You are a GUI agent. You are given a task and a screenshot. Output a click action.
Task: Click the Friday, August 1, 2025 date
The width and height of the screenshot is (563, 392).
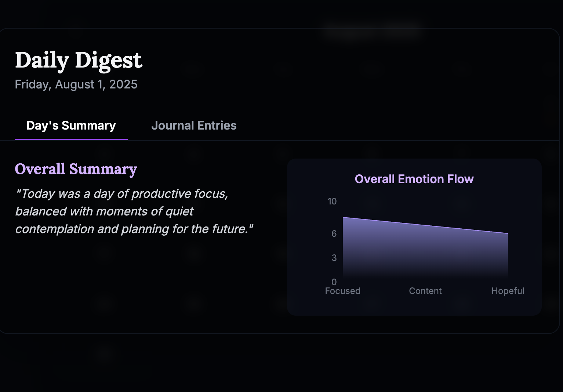pyautogui.click(x=76, y=84)
